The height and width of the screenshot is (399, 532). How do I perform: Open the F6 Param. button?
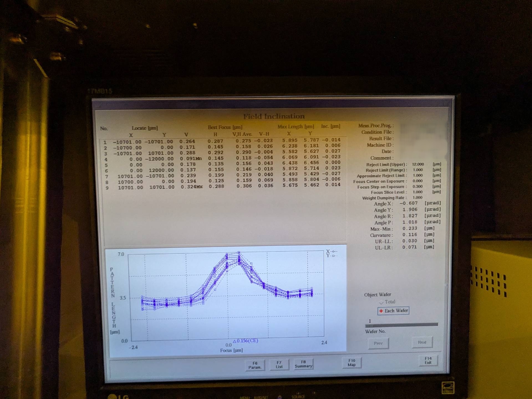(255, 365)
